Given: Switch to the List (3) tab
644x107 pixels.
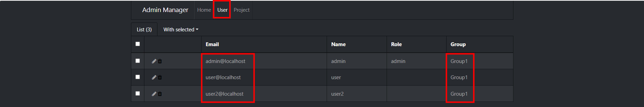Looking at the screenshot, I should (144, 29).
